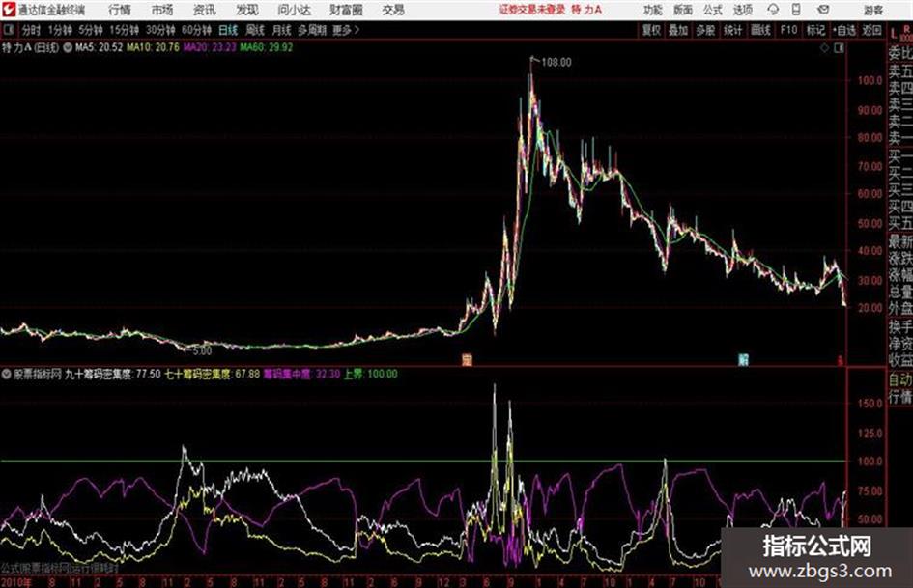The width and height of the screenshot is (913, 588).
Task: Click the 九十筹码密集度: 77.50 label
Action: tap(113, 374)
